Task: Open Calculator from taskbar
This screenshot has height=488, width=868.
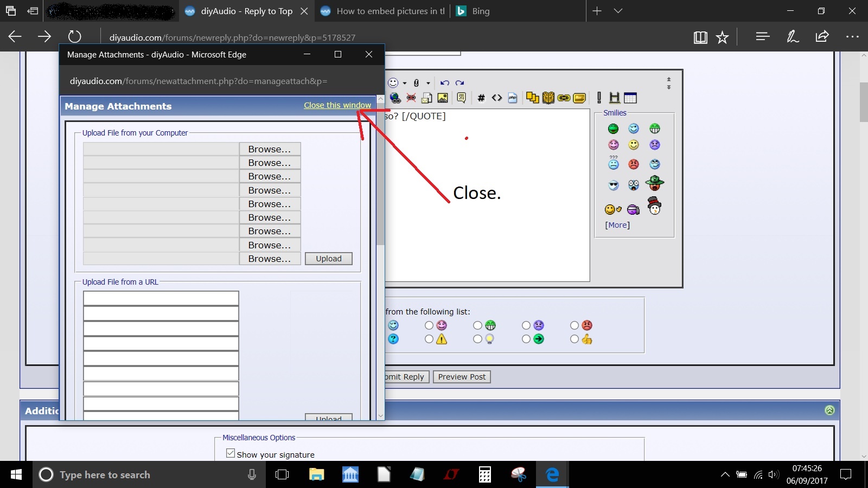Action: (485, 475)
